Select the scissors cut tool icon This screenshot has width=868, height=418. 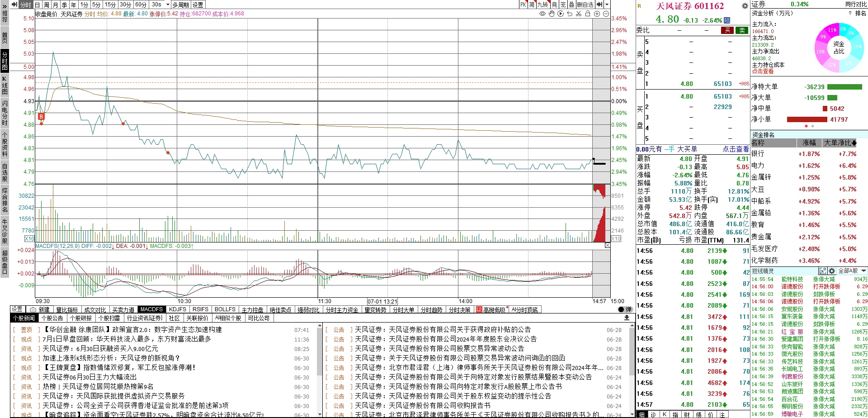coord(579,14)
